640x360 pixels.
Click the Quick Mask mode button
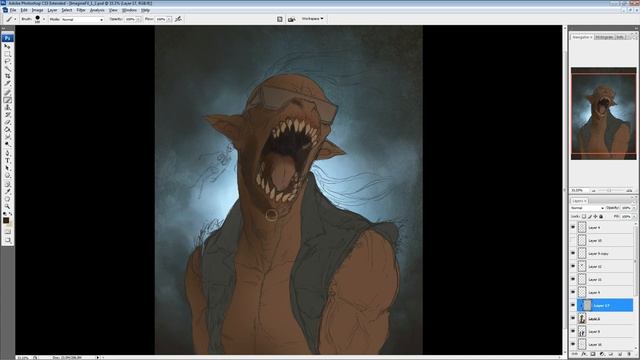(7, 231)
